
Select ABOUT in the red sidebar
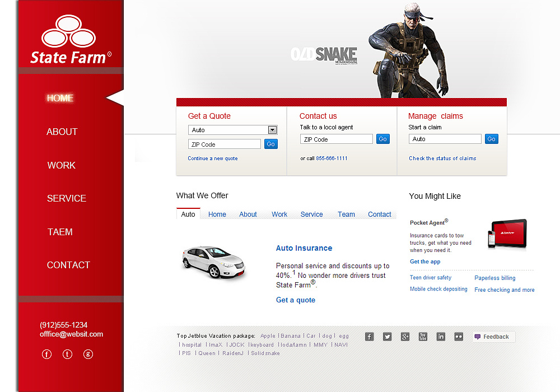tap(62, 132)
